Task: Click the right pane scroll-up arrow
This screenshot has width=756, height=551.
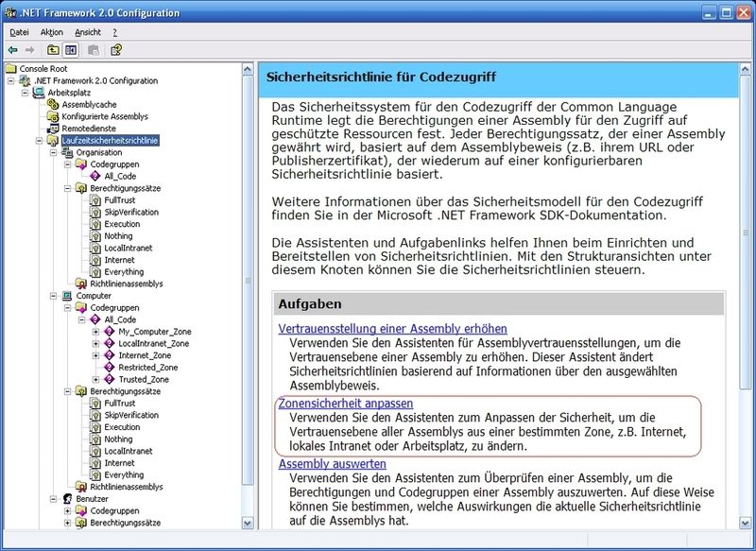Action: pos(745,69)
